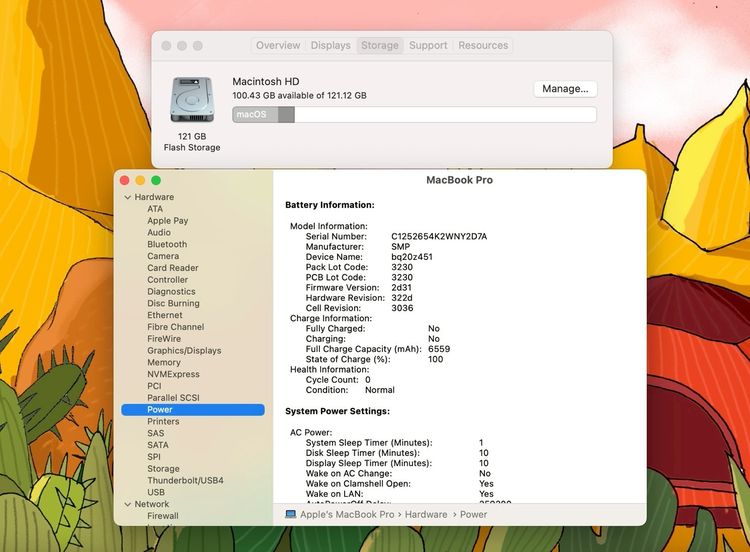Click the Full Charge Capacity value 6559
Image resolution: width=750 pixels, height=552 pixels.
point(439,349)
